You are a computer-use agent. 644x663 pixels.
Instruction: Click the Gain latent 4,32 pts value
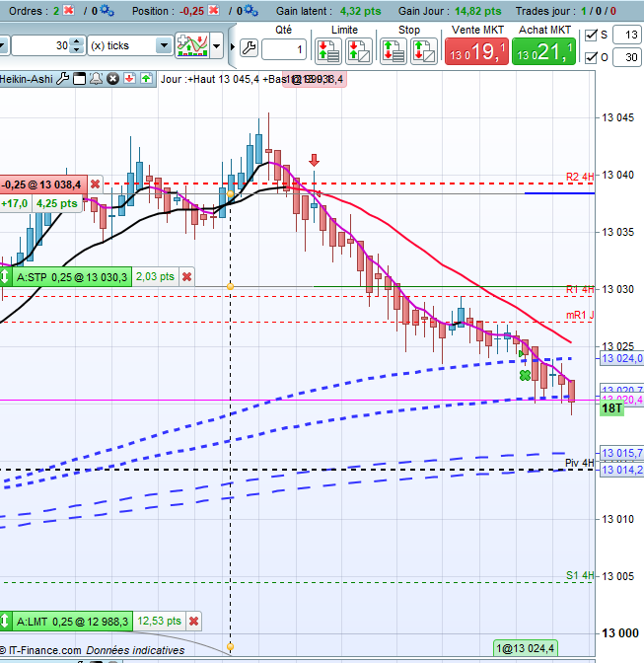(360, 11)
